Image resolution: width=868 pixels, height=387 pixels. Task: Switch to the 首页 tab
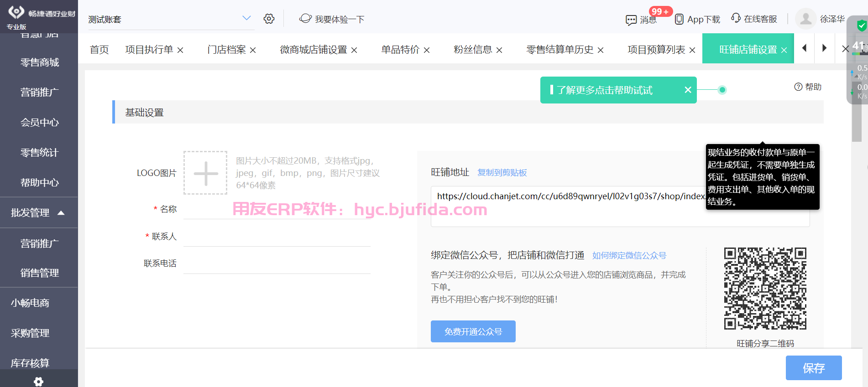click(99, 50)
